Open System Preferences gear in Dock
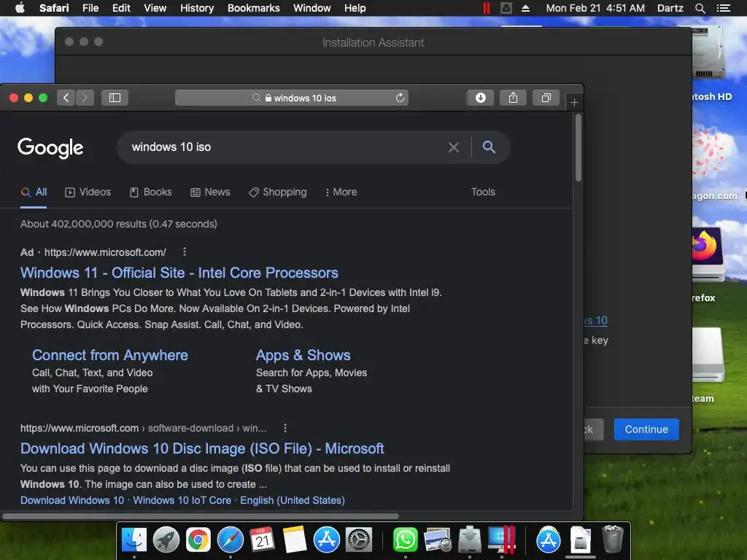Image resolution: width=747 pixels, height=560 pixels. coord(358,540)
